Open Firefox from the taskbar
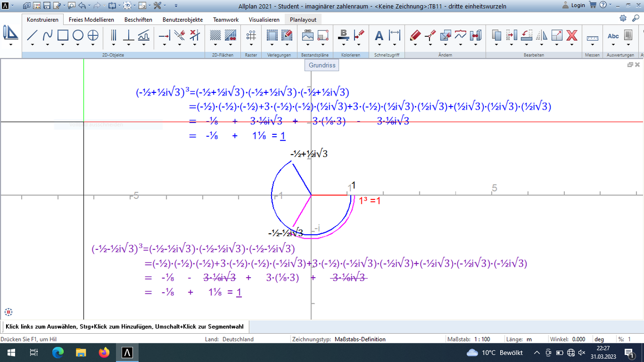 104,352
